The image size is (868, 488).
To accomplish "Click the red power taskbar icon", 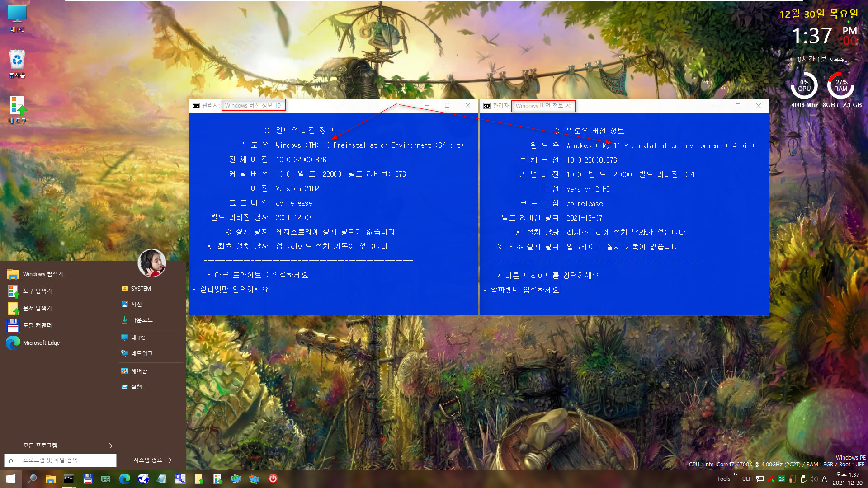I will [x=273, y=479].
